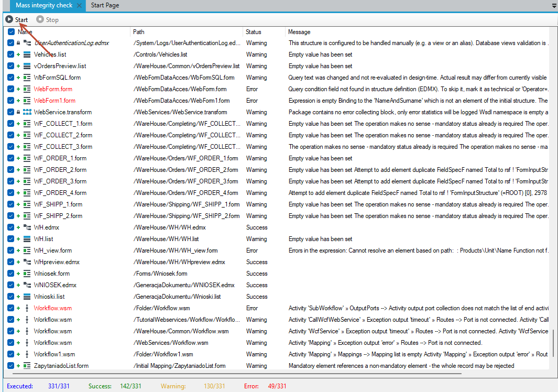Toggle the checkbox for Wniosek.form
Viewport: 558px width, 392px height.
click(x=10, y=274)
